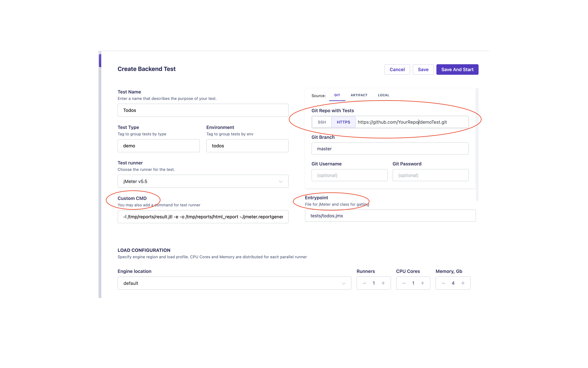Click the Cancel button
The width and height of the screenshot is (588, 368).
click(397, 70)
